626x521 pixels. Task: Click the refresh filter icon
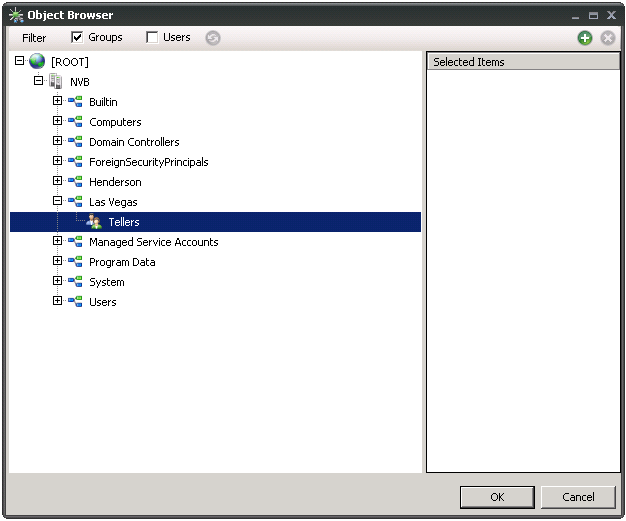point(213,38)
